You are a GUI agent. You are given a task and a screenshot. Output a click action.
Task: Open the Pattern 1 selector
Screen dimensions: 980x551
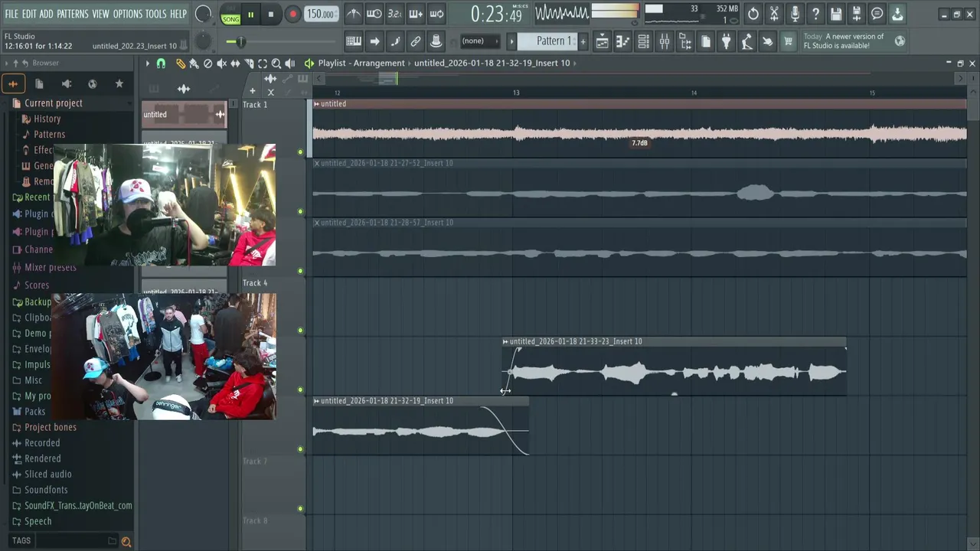[548, 41]
